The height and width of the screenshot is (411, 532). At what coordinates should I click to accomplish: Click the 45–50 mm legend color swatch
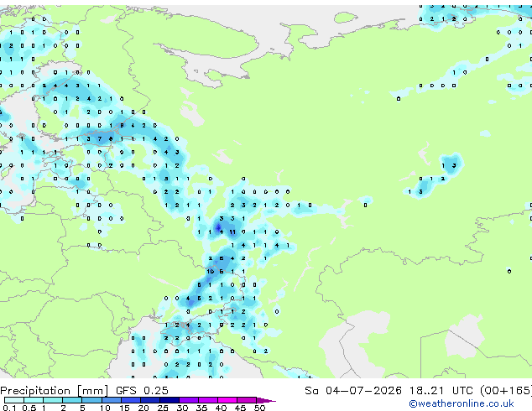point(247,400)
